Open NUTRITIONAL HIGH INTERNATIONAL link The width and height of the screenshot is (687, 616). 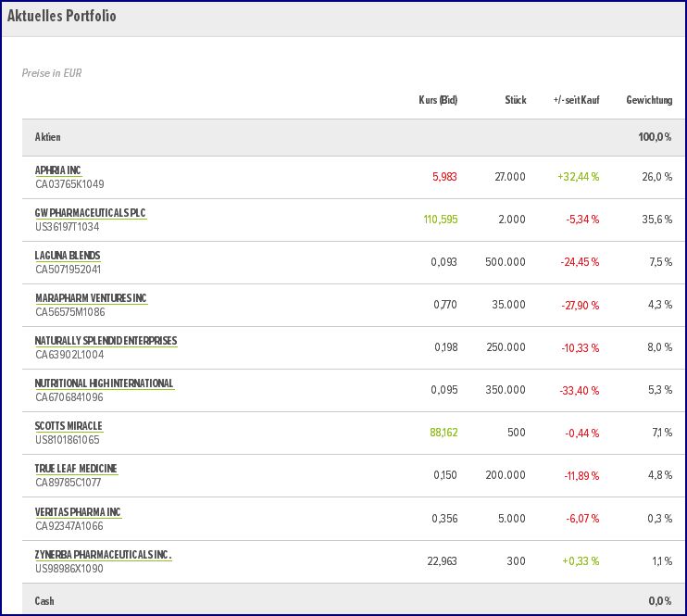pyautogui.click(x=104, y=383)
